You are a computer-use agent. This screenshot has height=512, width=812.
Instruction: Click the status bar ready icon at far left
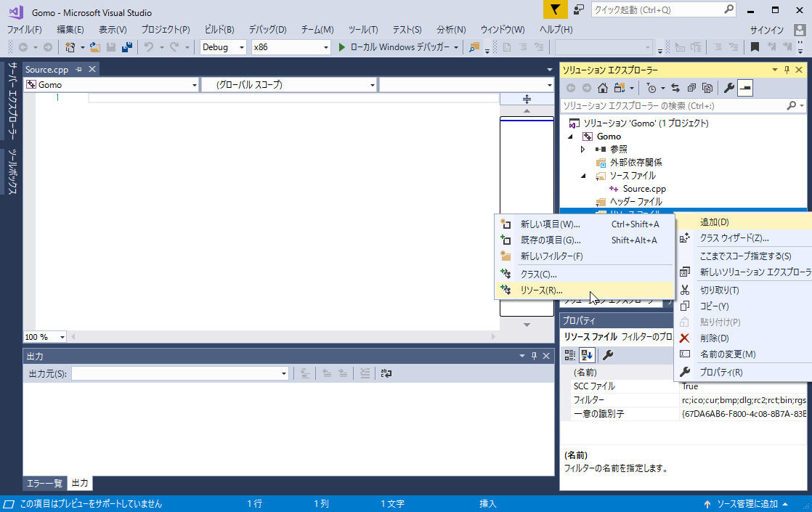coord(9,504)
